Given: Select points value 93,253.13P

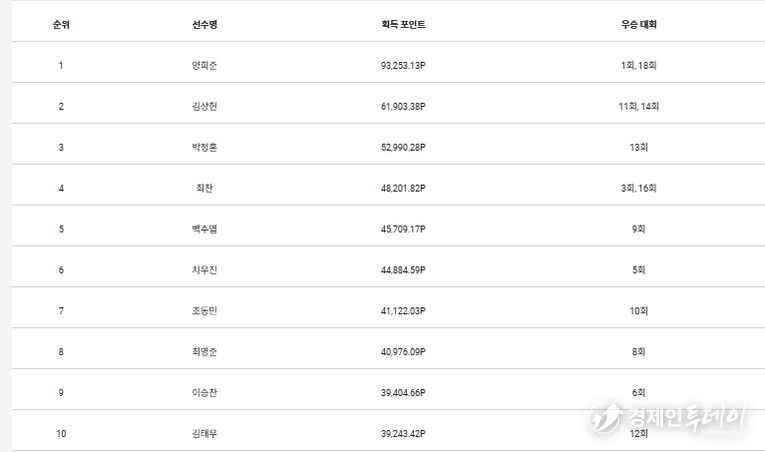Looking at the screenshot, I should [403, 65].
